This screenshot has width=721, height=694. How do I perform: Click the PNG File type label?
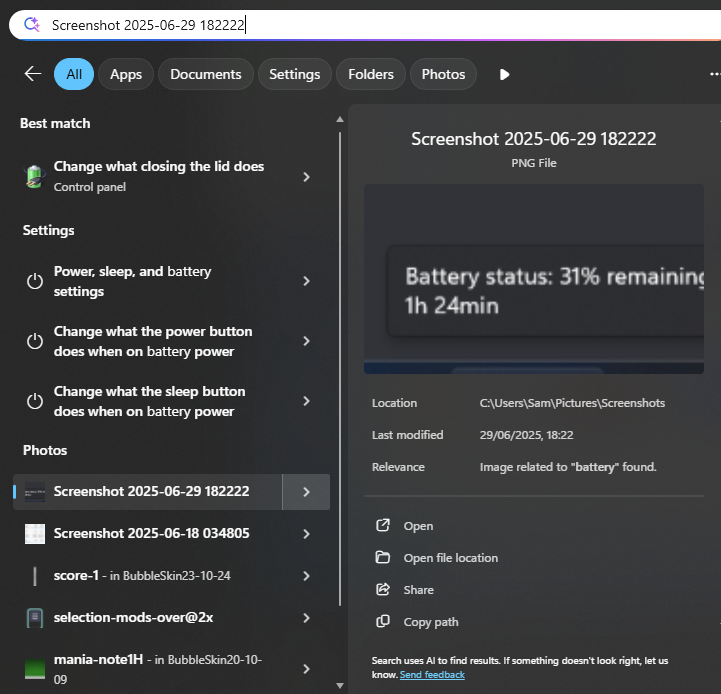point(533,163)
